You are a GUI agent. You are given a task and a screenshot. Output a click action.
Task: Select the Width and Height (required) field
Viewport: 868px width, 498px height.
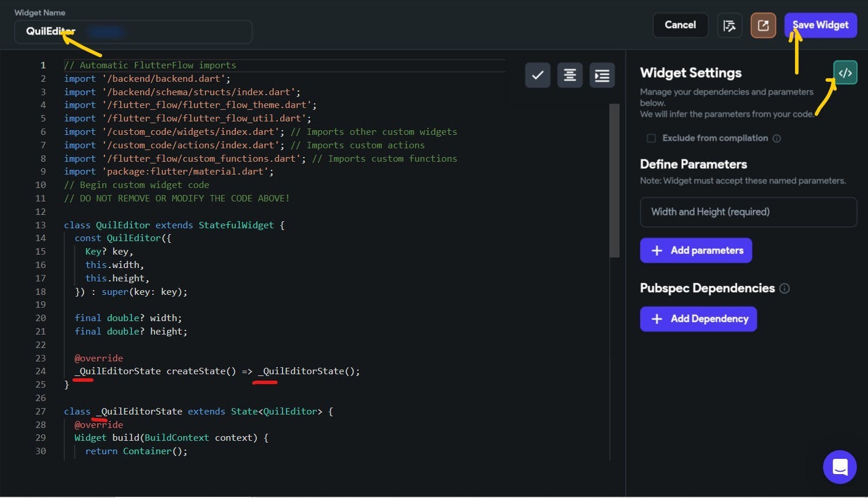tap(748, 212)
